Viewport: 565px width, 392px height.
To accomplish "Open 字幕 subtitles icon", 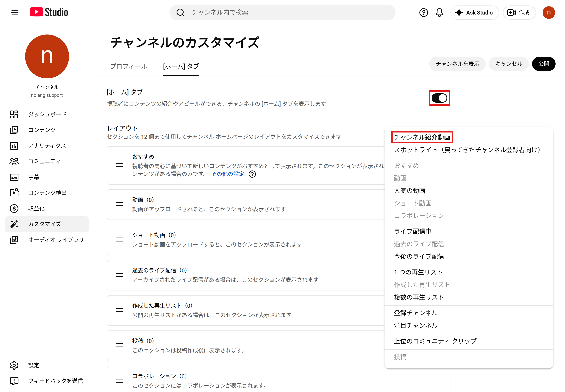I will [x=14, y=177].
